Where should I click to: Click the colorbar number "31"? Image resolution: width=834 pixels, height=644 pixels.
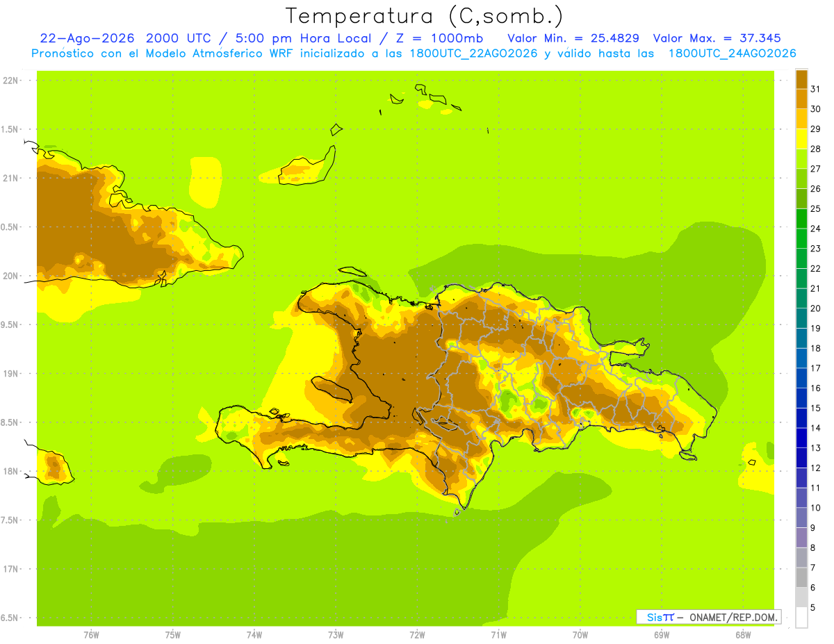click(x=816, y=89)
